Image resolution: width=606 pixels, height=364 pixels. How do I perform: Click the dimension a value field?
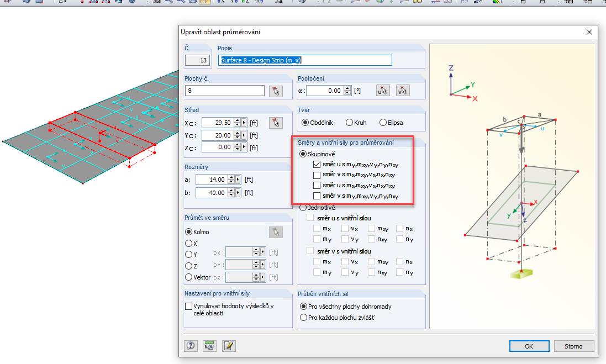[212, 180]
